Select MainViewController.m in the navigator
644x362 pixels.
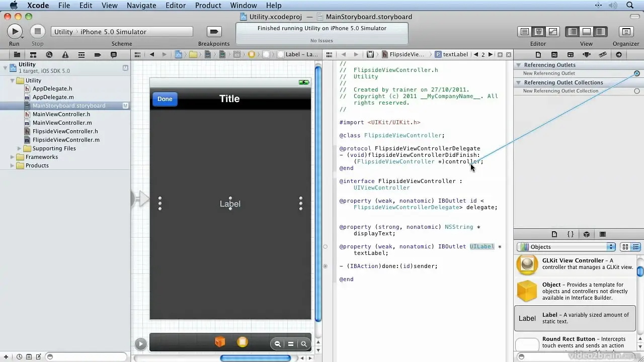[62, 123]
